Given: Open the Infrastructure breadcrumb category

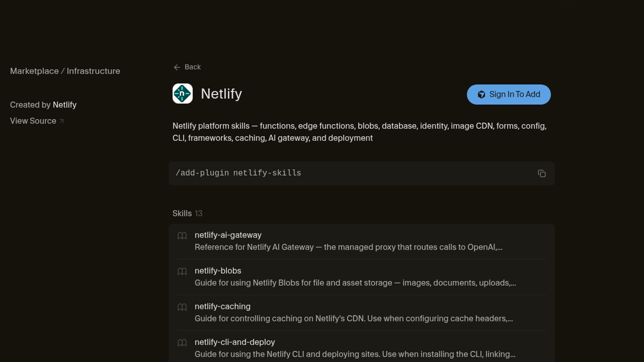Looking at the screenshot, I should [93, 71].
